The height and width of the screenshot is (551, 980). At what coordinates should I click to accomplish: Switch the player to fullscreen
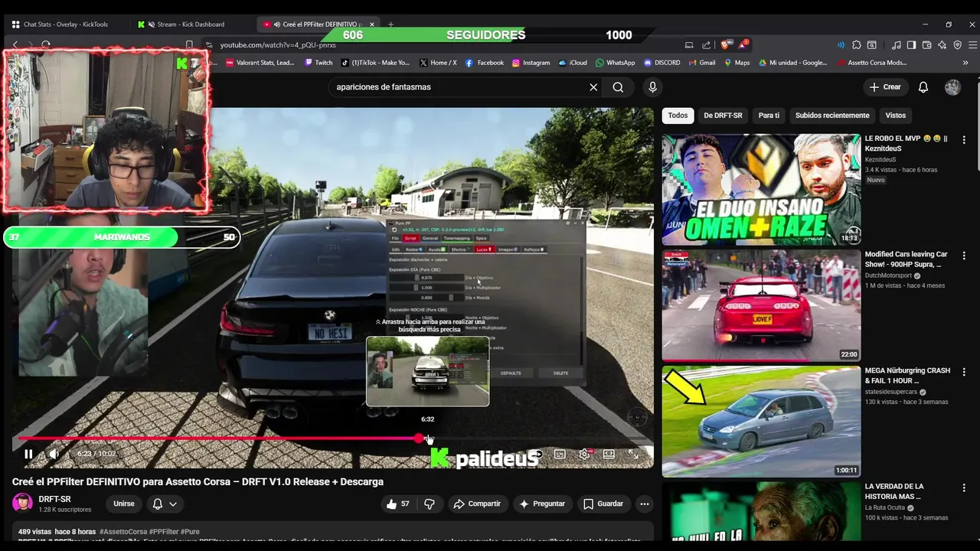tap(634, 454)
